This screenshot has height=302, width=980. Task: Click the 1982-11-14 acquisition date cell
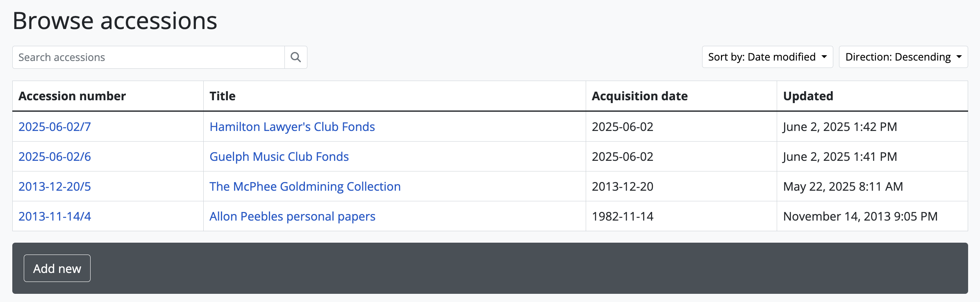point(622,216)
